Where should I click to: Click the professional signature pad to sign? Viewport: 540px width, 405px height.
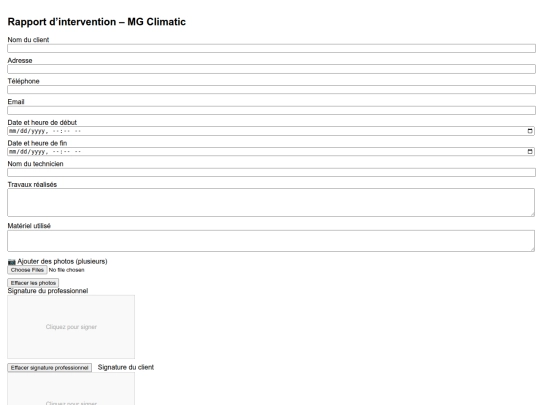tap(71, 327)
